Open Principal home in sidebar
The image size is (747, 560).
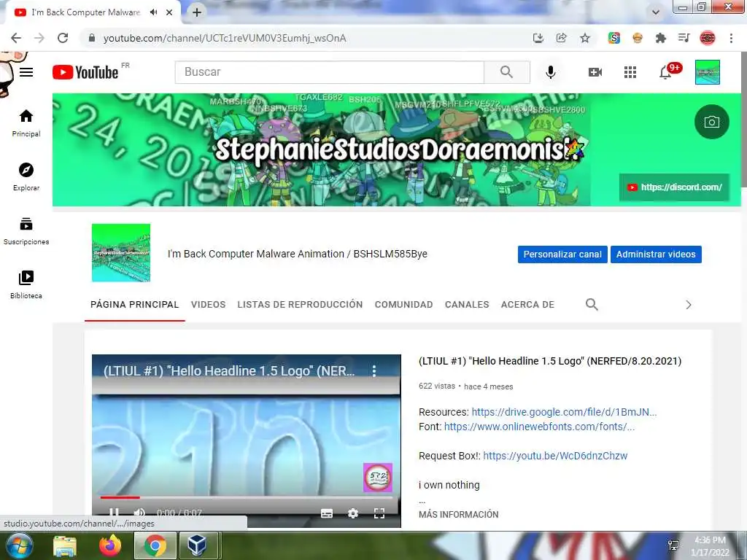(x=26, y=122)
